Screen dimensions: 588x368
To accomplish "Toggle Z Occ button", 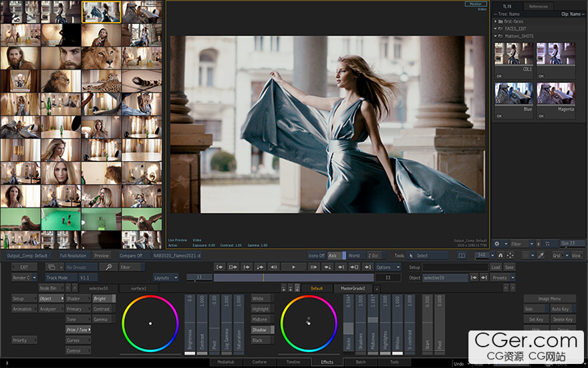I will (x=378, y=256).
